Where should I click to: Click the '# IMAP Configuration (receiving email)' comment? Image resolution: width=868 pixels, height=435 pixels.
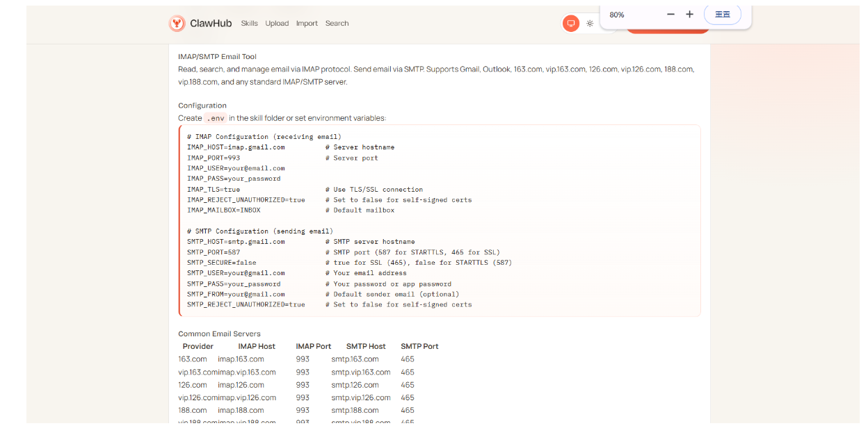(264, 137)
